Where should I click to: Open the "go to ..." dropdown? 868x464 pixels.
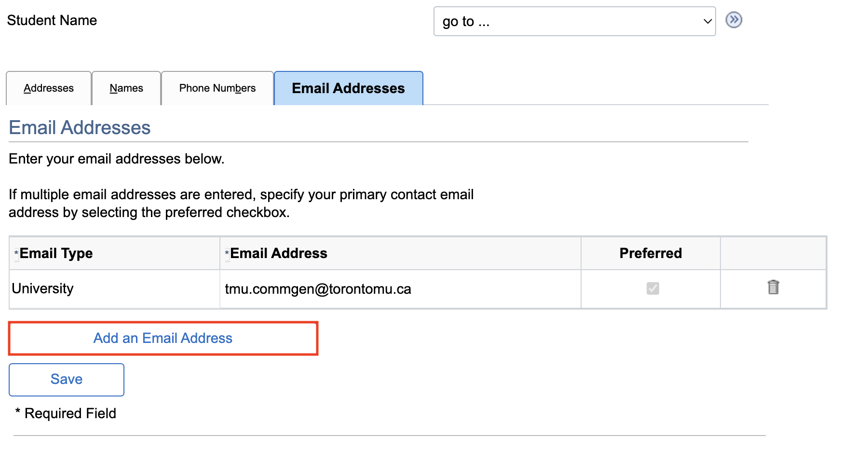click(574, 21)
